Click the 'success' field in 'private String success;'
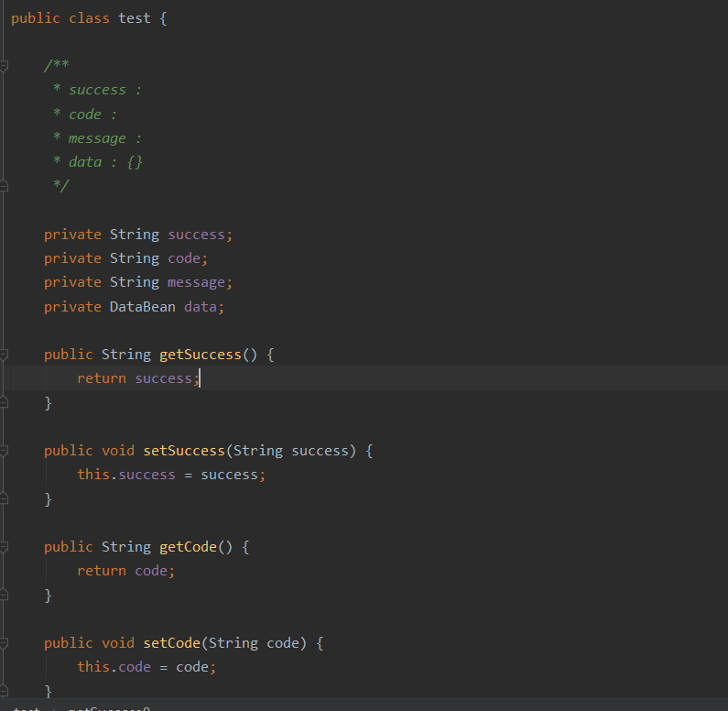 click(x=196, y=235)
